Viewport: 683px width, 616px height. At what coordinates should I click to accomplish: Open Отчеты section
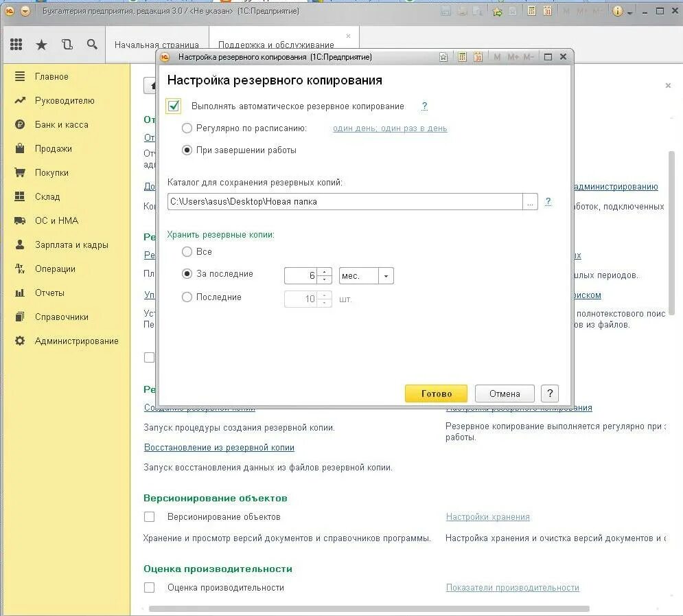coord(49,293)
